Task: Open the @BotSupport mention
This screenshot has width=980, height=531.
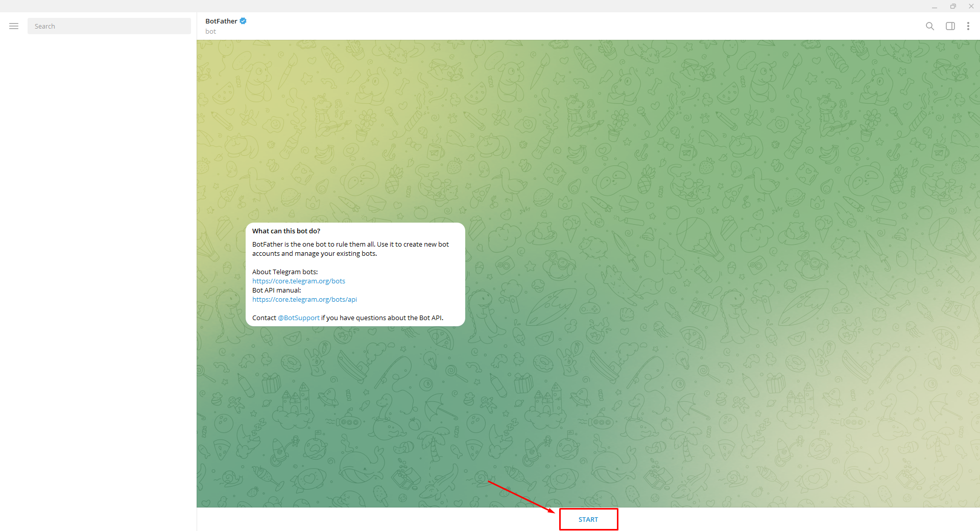Action: (x=299, y=318)
